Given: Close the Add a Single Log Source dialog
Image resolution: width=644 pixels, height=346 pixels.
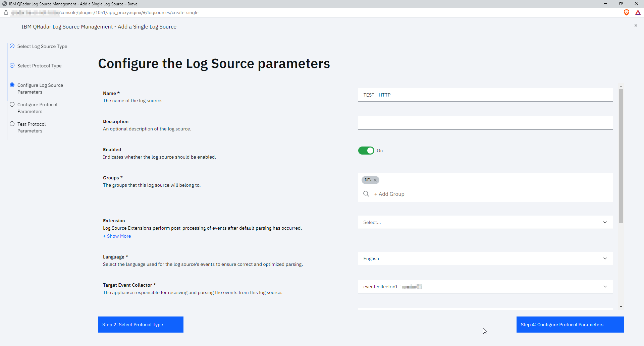Looking at the screenshot, I should tap(636, 25).
